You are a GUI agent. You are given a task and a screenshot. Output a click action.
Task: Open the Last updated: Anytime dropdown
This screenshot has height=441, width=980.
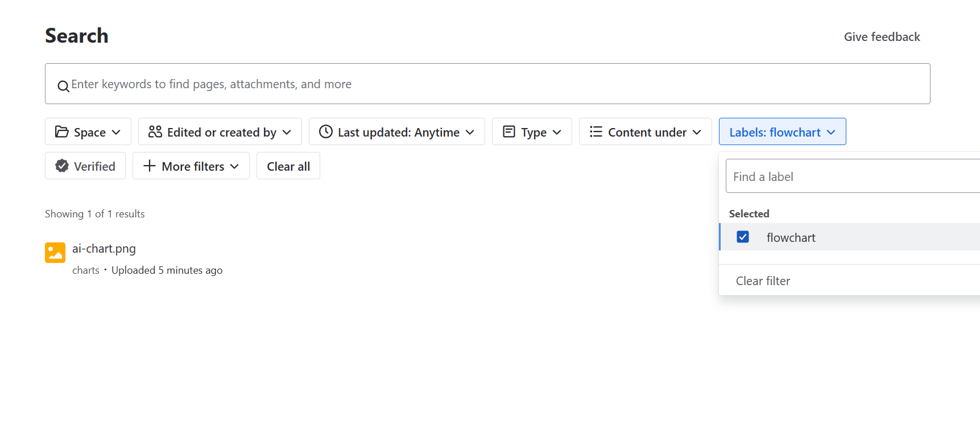point(397,132)
